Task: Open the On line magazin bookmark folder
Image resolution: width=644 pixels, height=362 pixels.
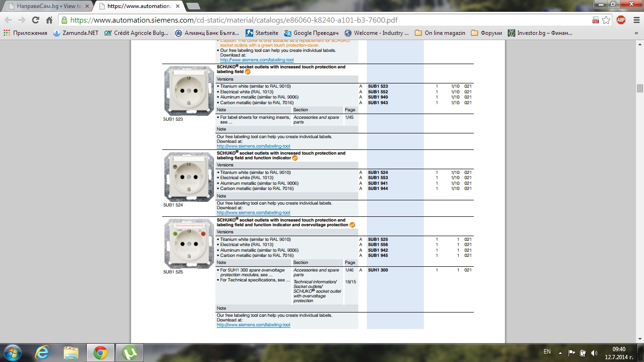Action: pos(440,33)
